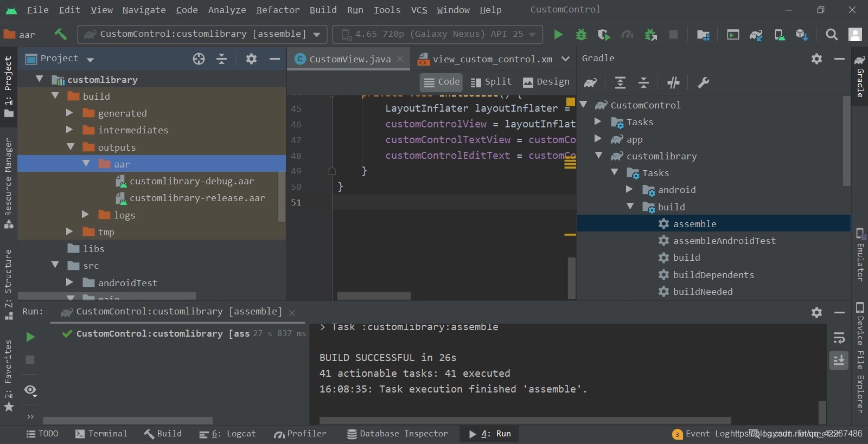Viewport: 868px width, 444px height.
Task: Open the Analyze menu
Action: coord(227,10)
